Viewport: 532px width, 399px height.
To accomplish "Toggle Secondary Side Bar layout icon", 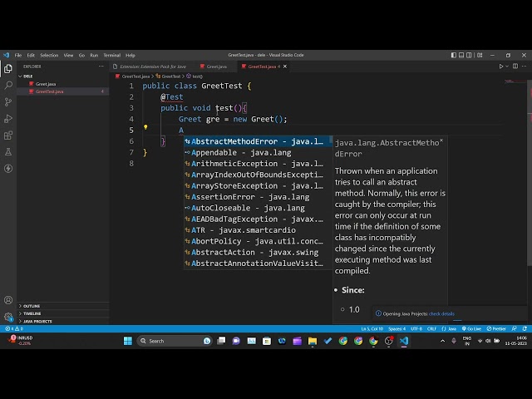I will tap(469, 55).
